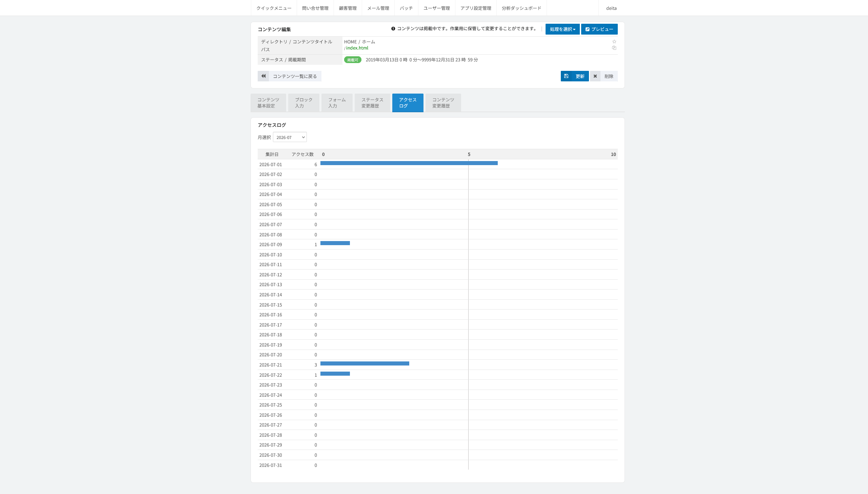Viewport: 868px width, 494px height.
Task: Switch to ステータス変更履歴 tab
Action: click(x=372, y=102)
